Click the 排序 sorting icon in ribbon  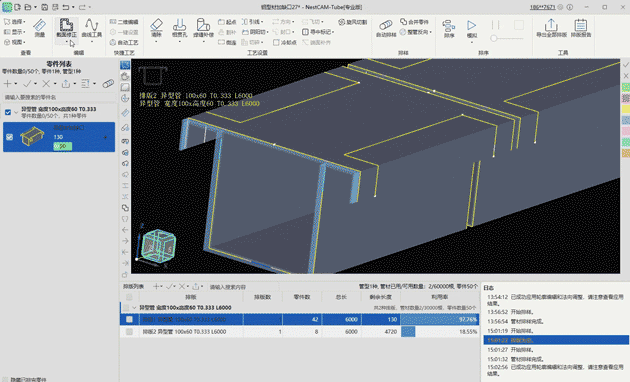449,28
